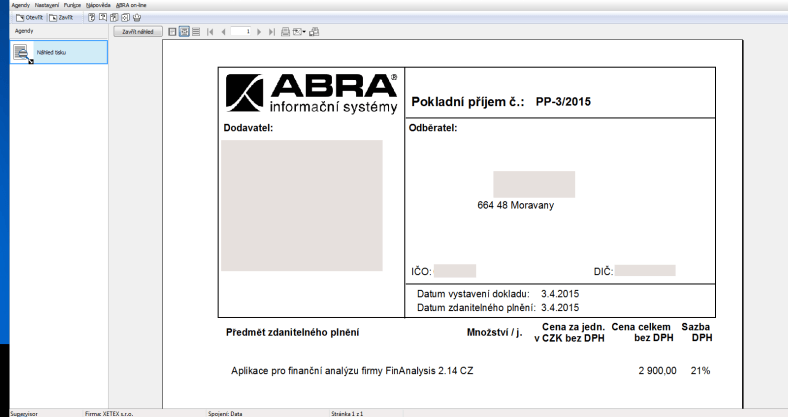Open the Nastavení menu
Image resolution: width=788 pixels, height=417 pixels.
tap(47, 5)
